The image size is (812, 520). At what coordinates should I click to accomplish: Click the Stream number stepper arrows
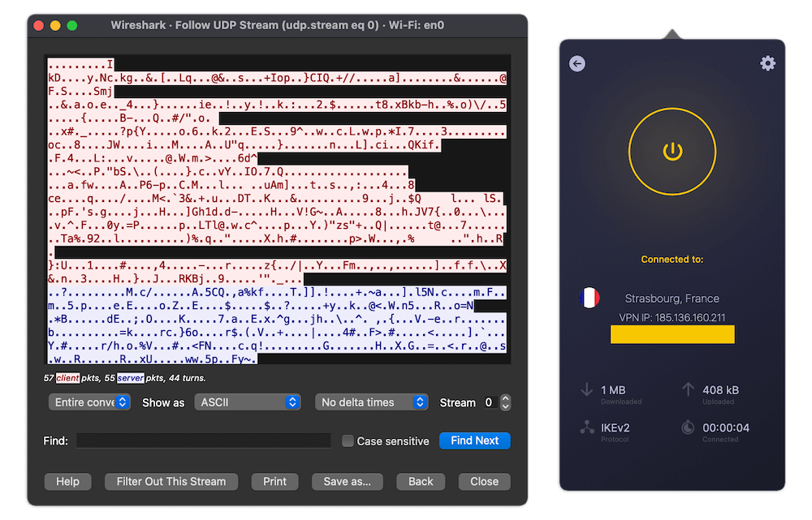pos(505,402)
